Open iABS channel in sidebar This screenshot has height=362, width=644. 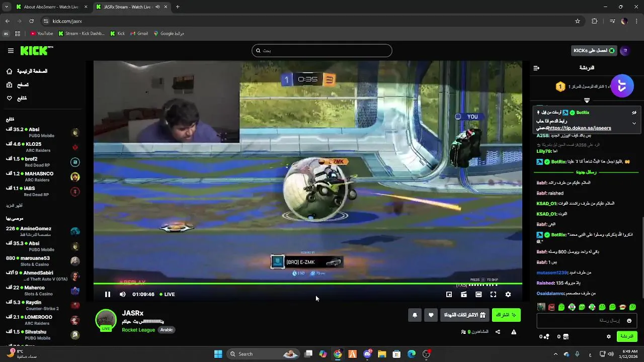[x=43, y=191]
